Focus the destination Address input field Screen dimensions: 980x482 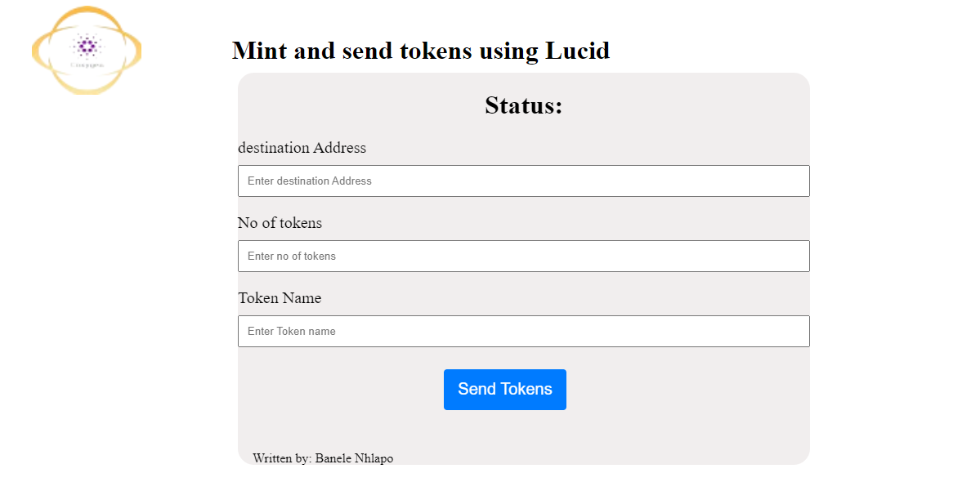pyautogui.click(x=524, y=181)
